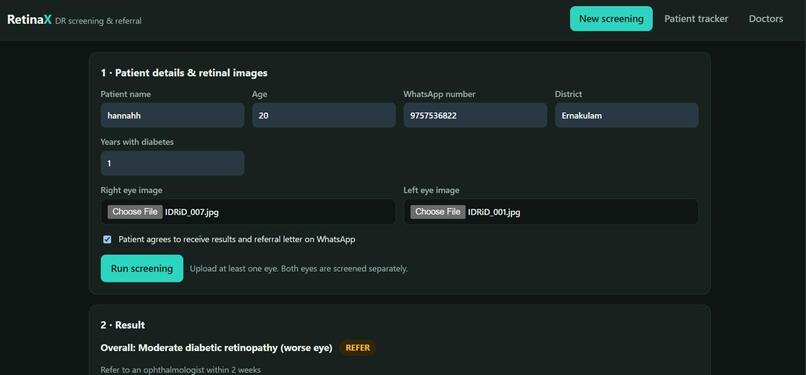Screen dimensions: 806x375
Task: Click the 'Right eye image' label
Action: pos(132,190)
